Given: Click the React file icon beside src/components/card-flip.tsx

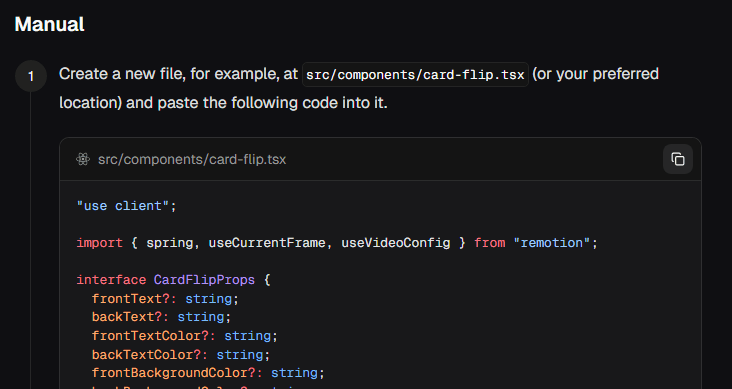Looking at the screenshot, I should click(83, 159).
